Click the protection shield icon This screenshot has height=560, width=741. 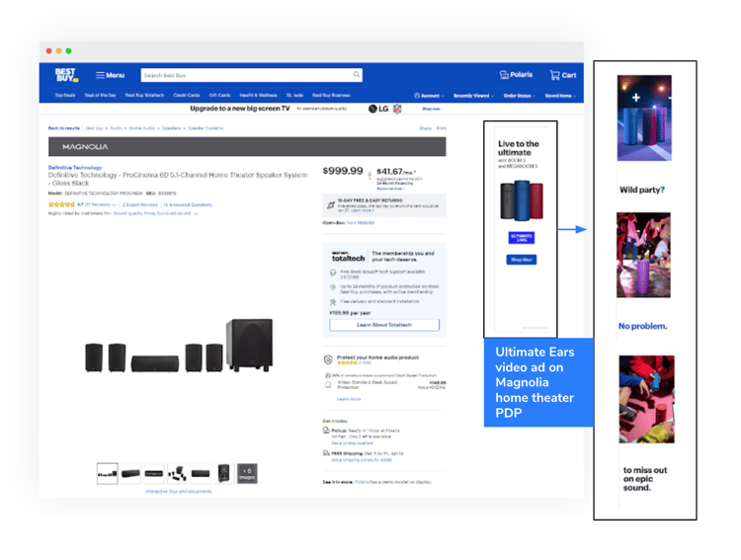pyautogui.click(x=328, y=360)
